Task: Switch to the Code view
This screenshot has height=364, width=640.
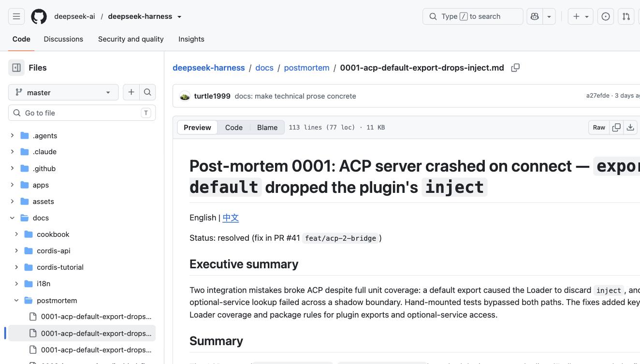Action: pyautogui.click(x=234, y=128)
